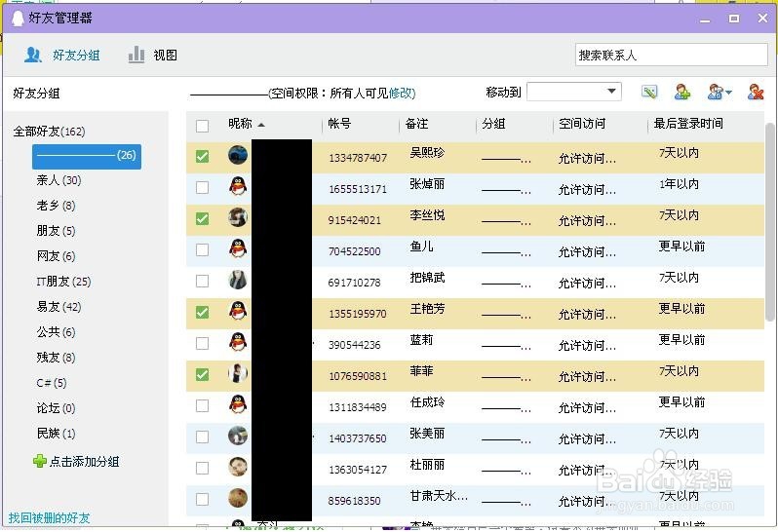Check the checkbox for 把锦武 row
The height and width of the screenshot is (532, 778).
202,282
